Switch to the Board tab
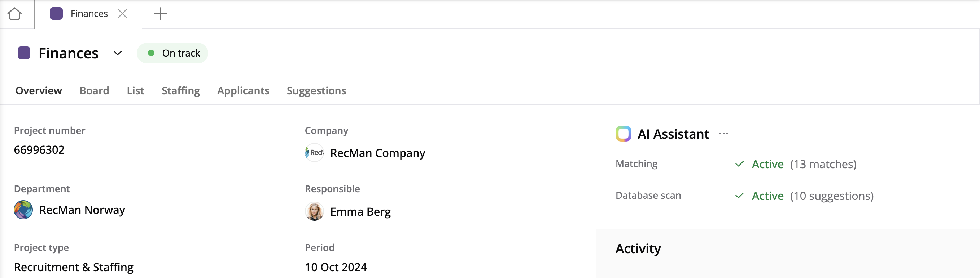980x278 pixels. tap(94, 91)
